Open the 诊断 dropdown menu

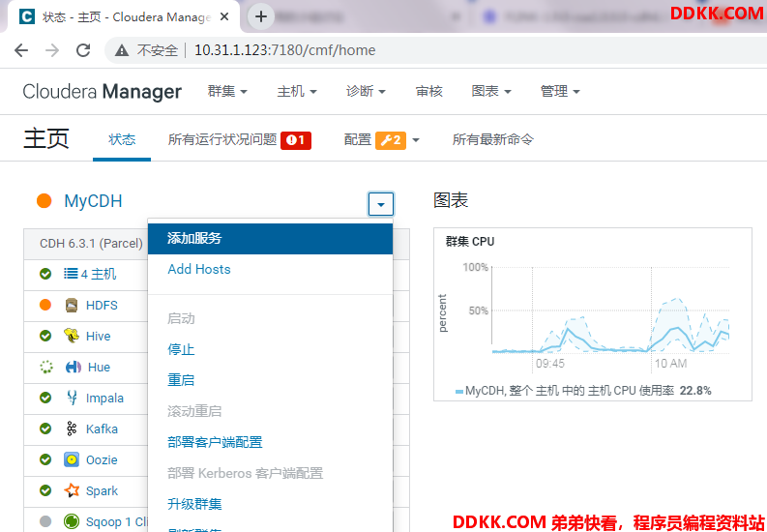coord(366,92)
